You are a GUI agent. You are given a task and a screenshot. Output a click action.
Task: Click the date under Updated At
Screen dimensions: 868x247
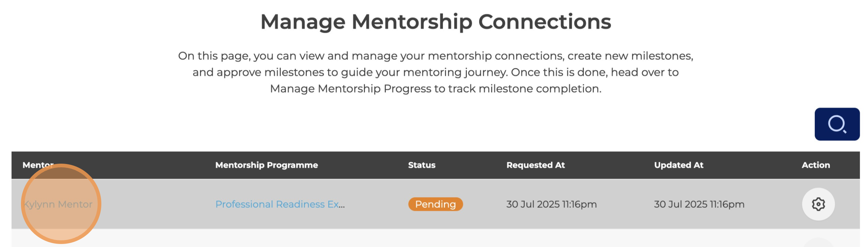[699, 204]
